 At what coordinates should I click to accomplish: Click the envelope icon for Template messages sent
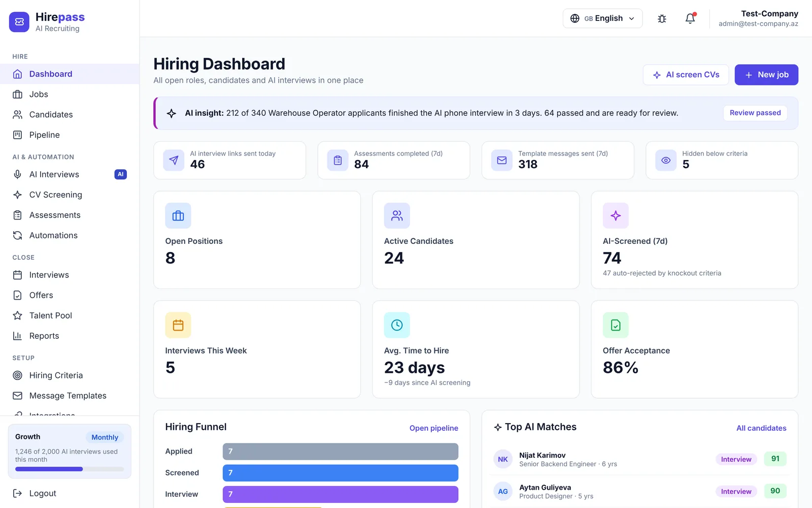point(502,161)
